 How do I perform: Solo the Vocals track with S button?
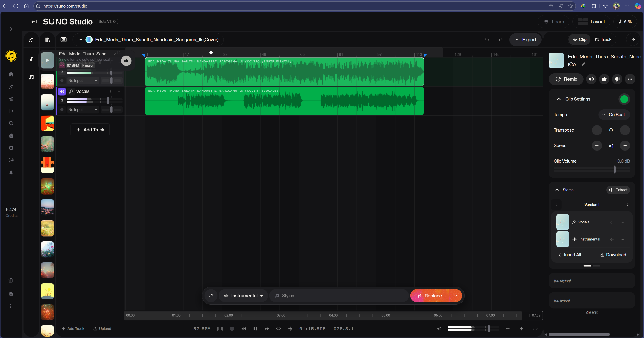pos(62,100)
